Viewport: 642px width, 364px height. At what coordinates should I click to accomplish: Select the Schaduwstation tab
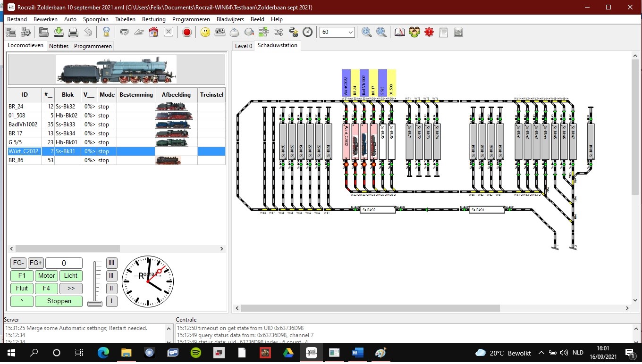coord(278,45)
